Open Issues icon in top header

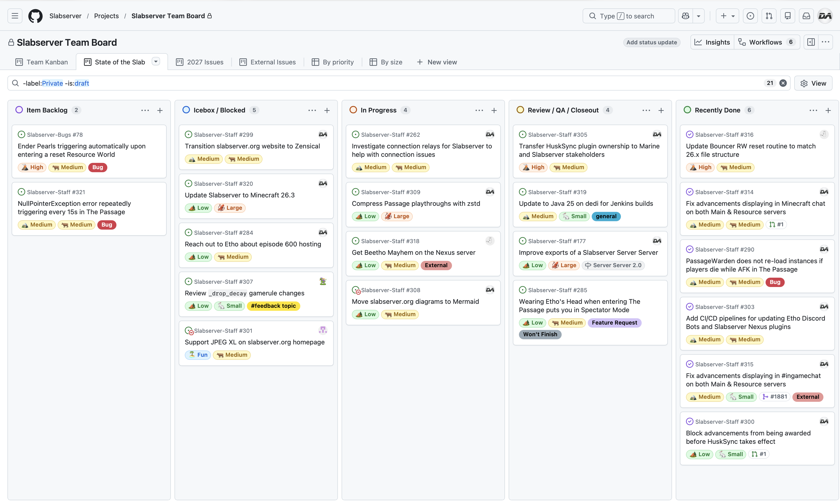750,16
